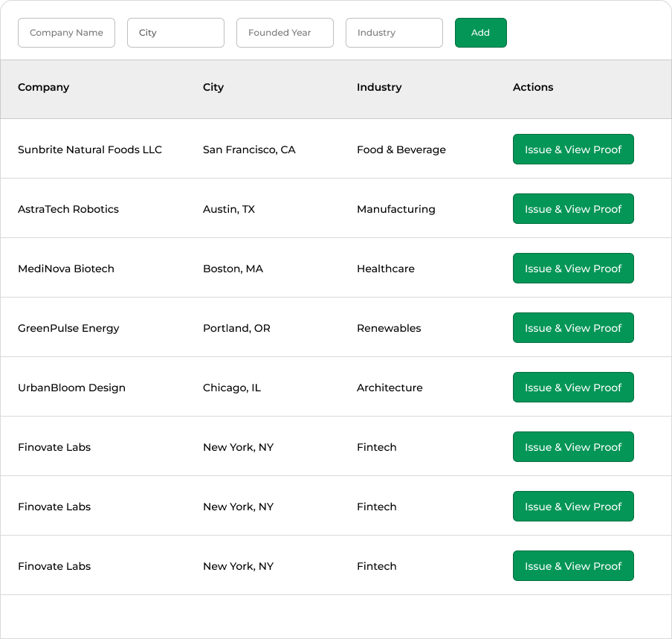Select the Sunbrite Natural Foods LLC name cell
Viewport: 672px width, 639px height.
click(x=90, y=150)
